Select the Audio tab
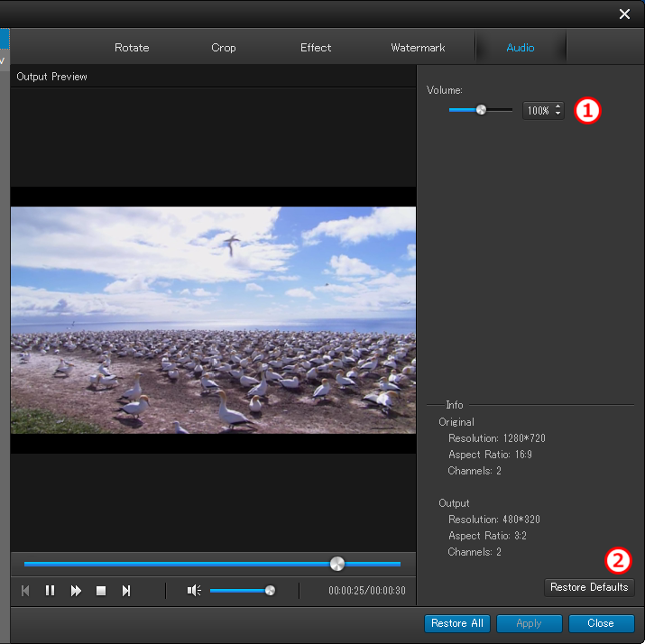The height and width of the screenshot is (644, 645). [x=521, y=48]
